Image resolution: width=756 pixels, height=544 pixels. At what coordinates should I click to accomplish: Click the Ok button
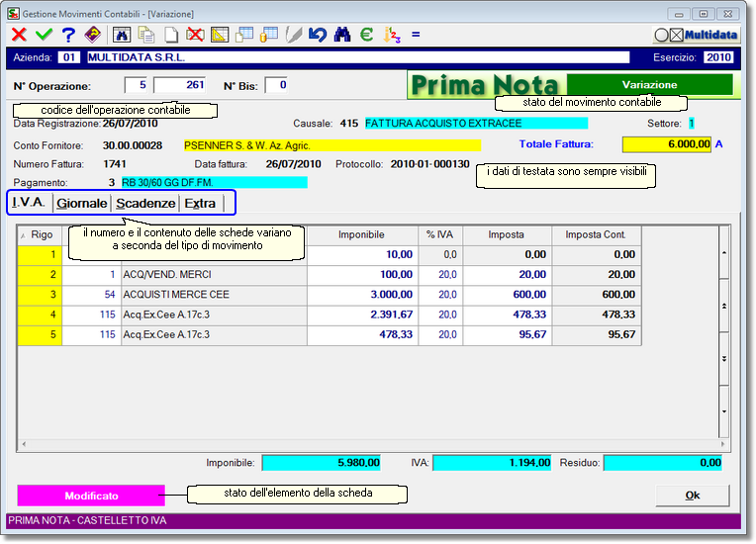(693, 496)
